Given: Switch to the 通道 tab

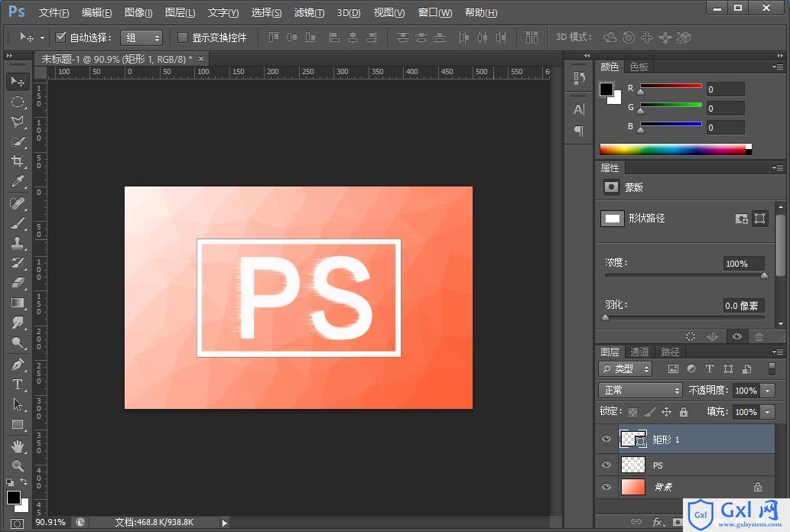Looking at the screenshot, I should click(640, 352).
